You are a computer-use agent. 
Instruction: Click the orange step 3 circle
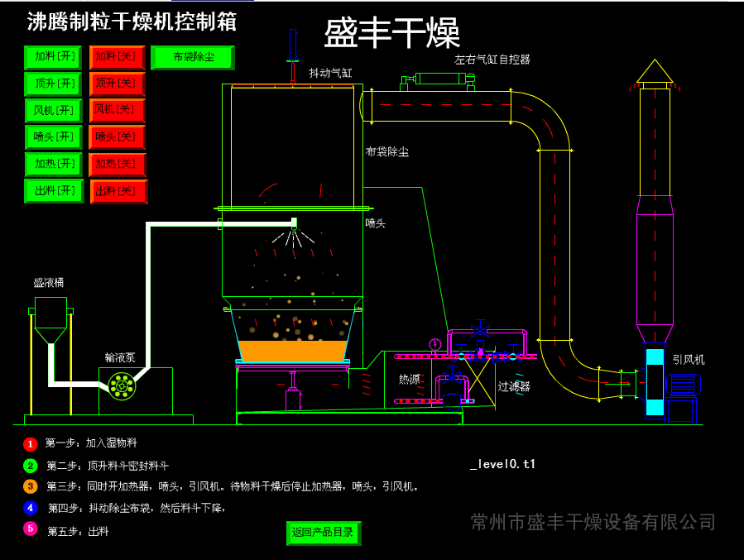pos(31,486)
